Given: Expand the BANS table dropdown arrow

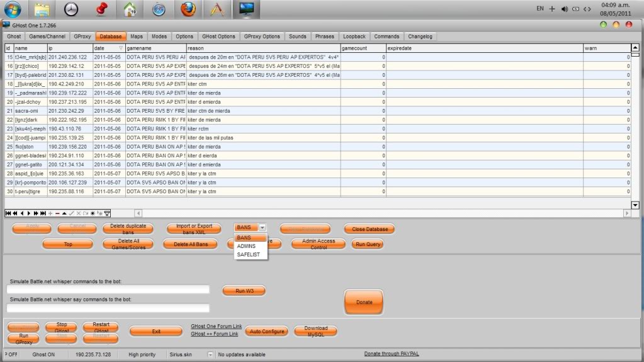Looking at the screenshot, I should [x=262, y=227].
